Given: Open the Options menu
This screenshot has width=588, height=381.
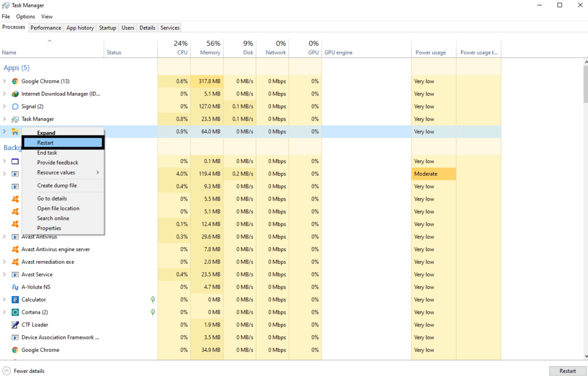Looking at the screenshot, I should [25, 17].
